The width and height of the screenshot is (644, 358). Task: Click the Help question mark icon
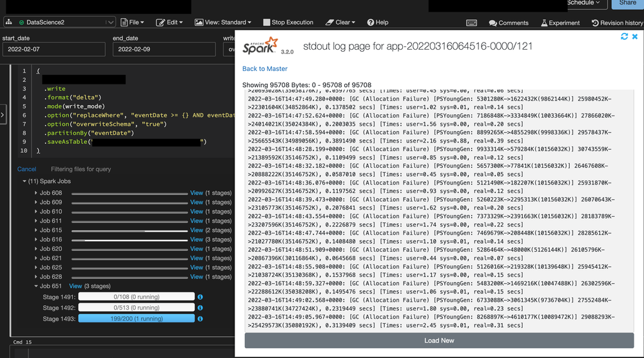371,23
